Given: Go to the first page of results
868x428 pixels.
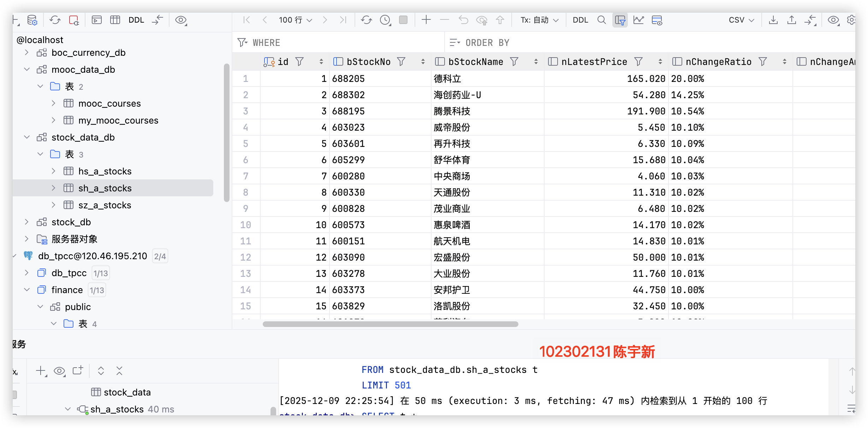Looking at the screenshot, I should (247, 20).
